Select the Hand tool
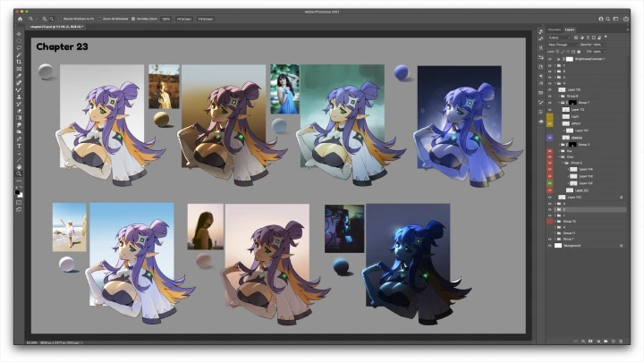The image size is (644, 362). (19, 166)
